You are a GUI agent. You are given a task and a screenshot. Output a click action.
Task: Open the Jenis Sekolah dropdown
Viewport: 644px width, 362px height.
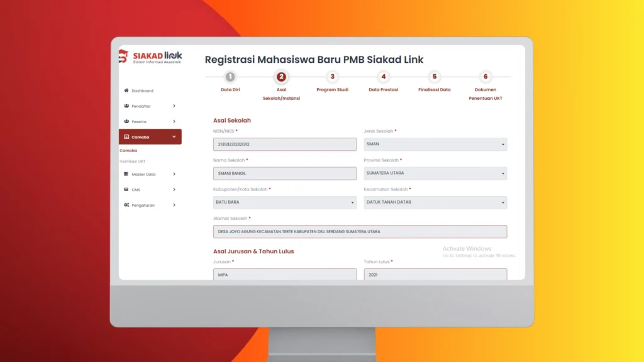(x=435, y=144)
